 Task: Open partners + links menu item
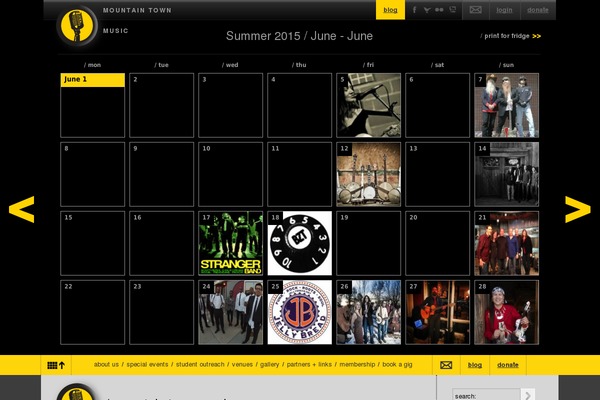point(309,364)
